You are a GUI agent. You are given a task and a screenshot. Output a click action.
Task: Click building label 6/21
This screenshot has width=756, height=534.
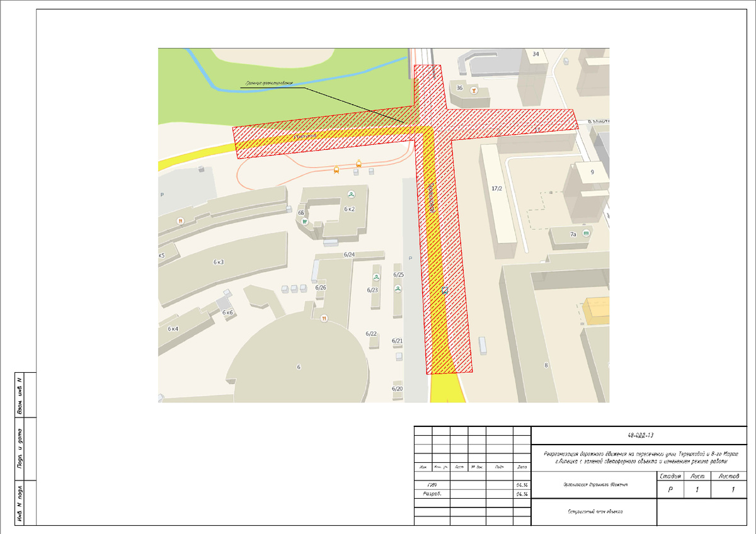pos(397,341)
